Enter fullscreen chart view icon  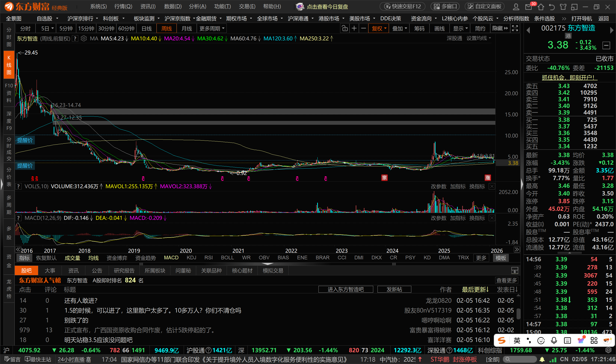(x=515, y=28)
